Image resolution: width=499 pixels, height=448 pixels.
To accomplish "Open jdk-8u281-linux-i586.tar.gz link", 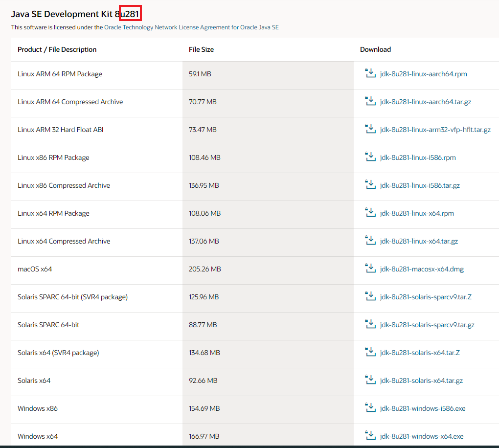I will (x=420, y=185).
